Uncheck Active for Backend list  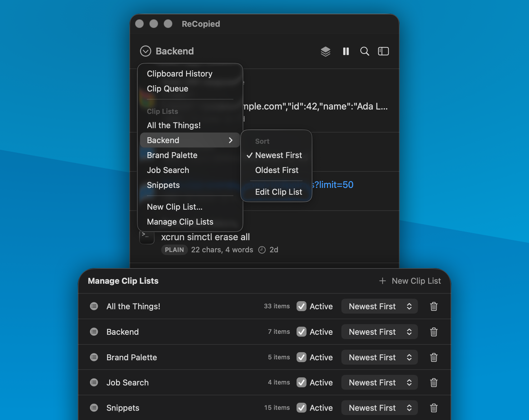pyautogui.click(x=302, y=332)
